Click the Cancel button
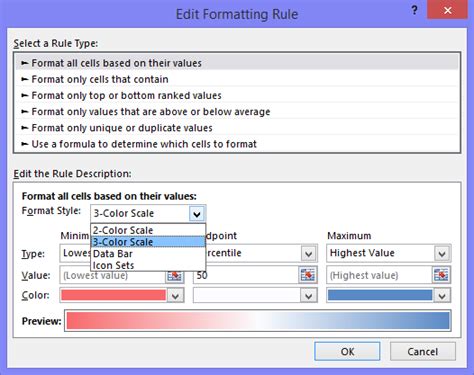 click(423, 351)
